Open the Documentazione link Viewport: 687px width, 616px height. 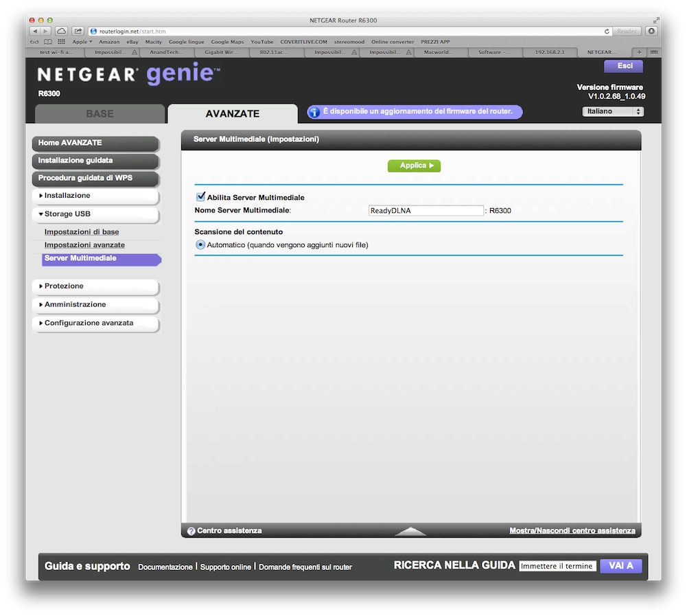coord(165,567)
